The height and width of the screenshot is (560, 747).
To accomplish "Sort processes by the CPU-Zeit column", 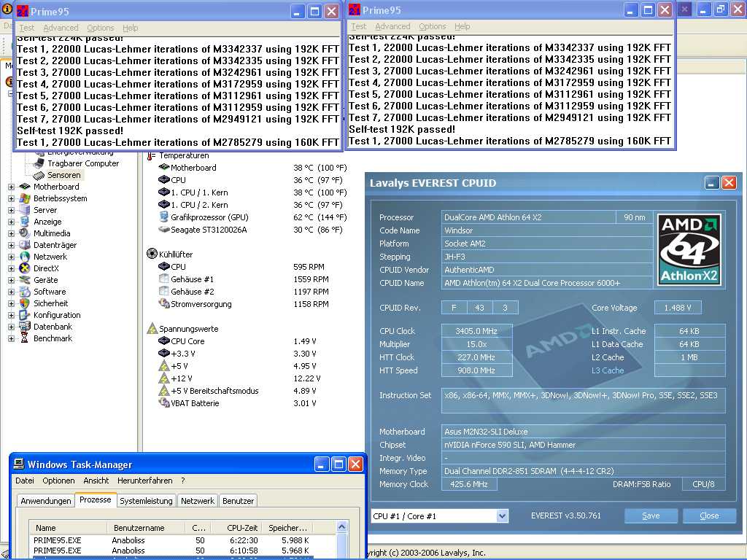I will (236, 528).
